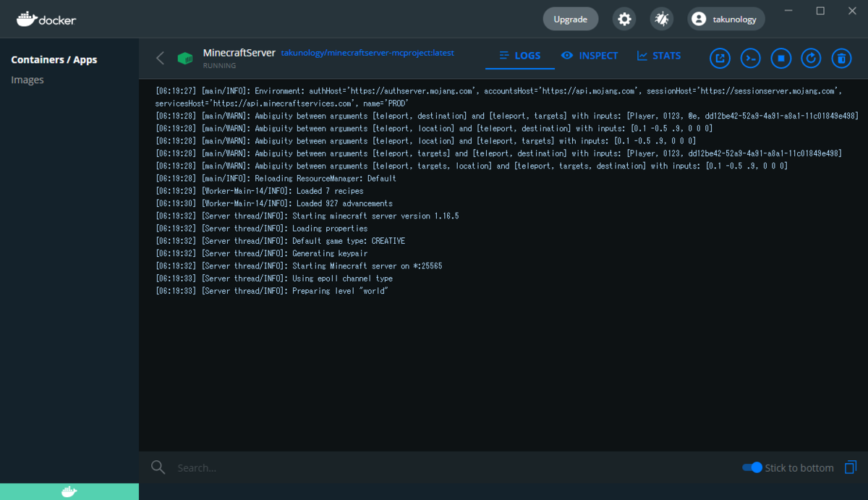This screenshot has width=868, height=500.
Task: Select the 'Generating keypair' log line
Action: coord(262,253)
